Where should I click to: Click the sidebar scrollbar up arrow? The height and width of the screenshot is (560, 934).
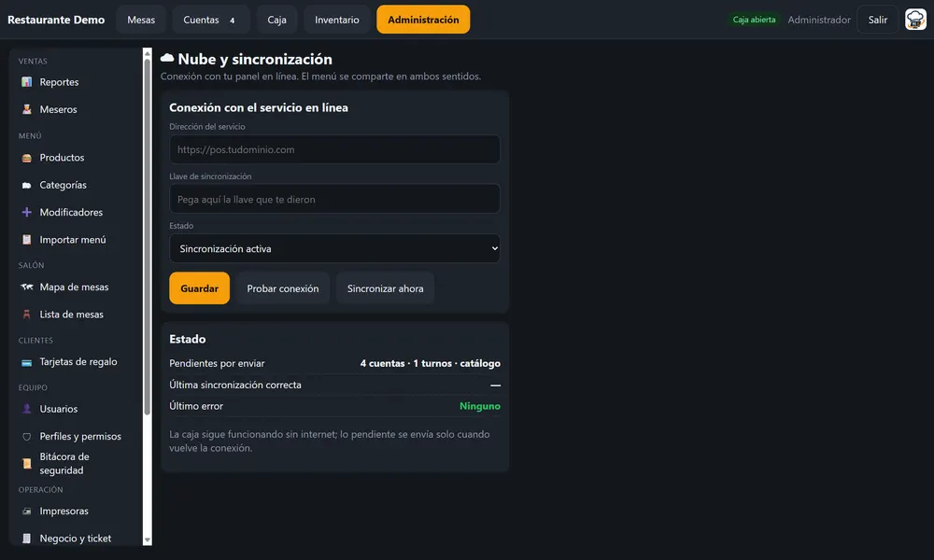[148, 53]
